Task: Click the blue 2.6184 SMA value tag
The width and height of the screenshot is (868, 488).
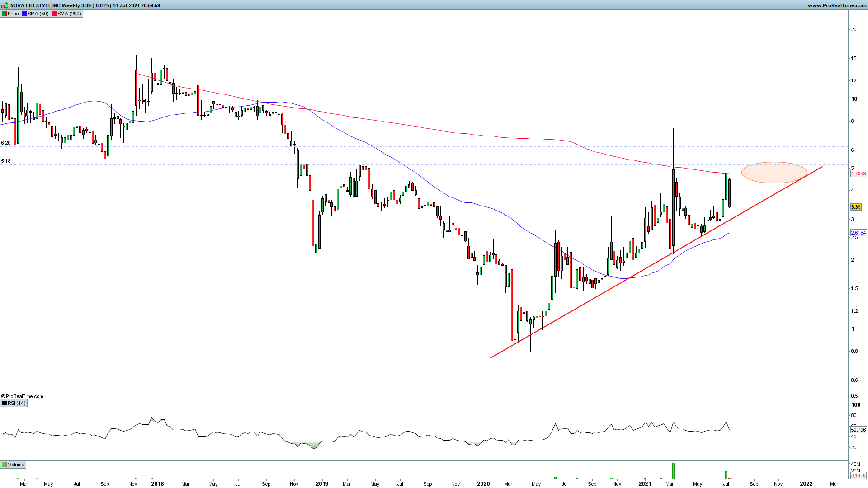Action: (858, 233)
